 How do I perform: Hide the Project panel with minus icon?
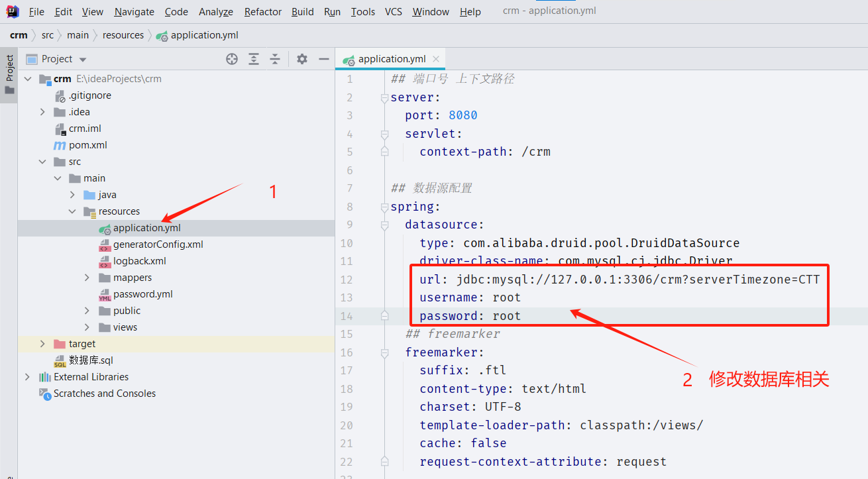[x=324, y=59]
